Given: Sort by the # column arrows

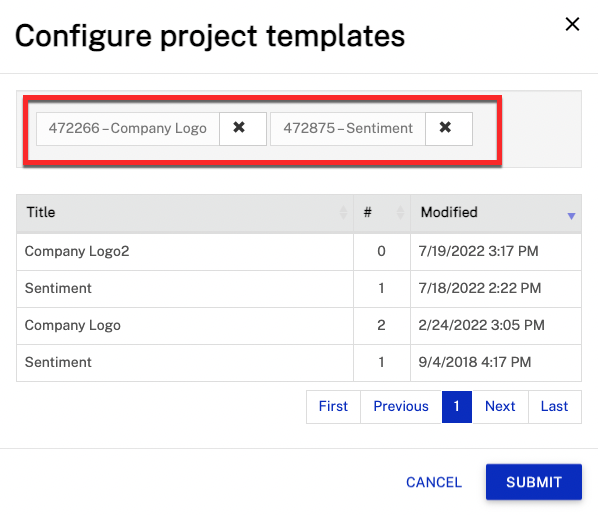Looking at the screenshot, I should (x=400, y=212).
